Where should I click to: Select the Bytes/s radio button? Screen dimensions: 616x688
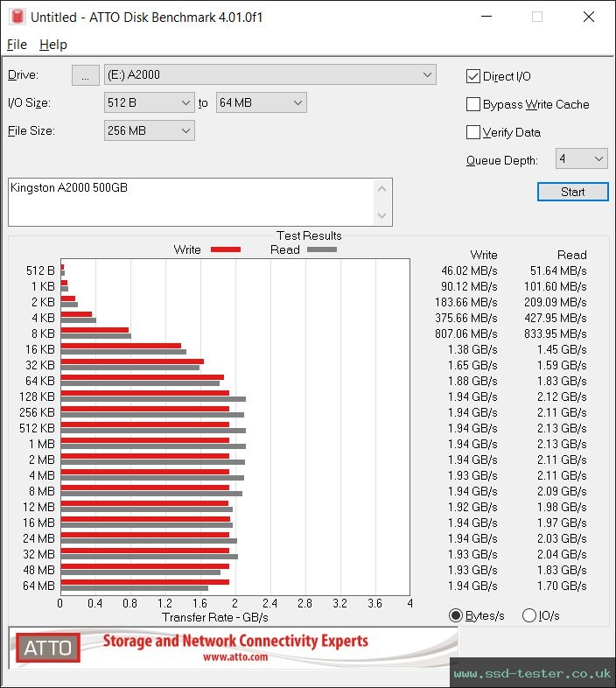point(456,615)
